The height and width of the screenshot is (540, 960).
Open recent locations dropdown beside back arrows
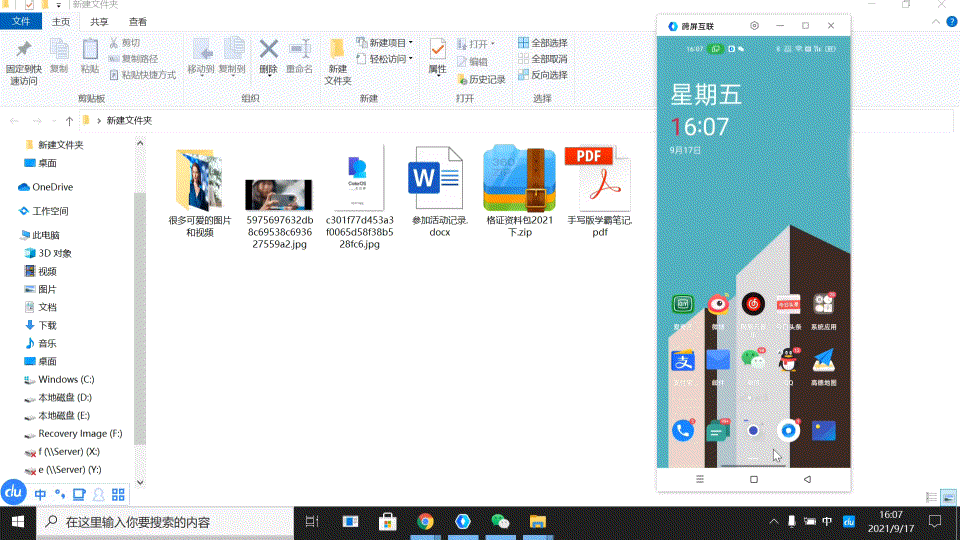pos(54,121)
